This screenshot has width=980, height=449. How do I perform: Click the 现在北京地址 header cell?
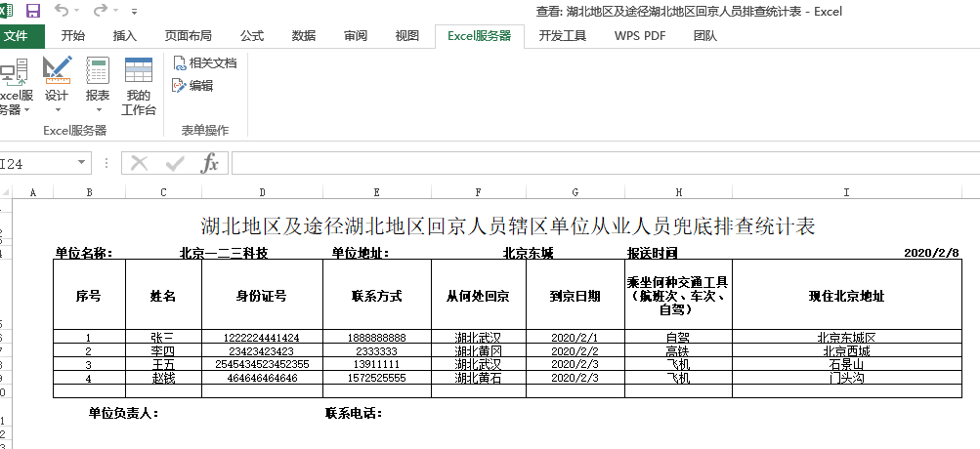847,295
